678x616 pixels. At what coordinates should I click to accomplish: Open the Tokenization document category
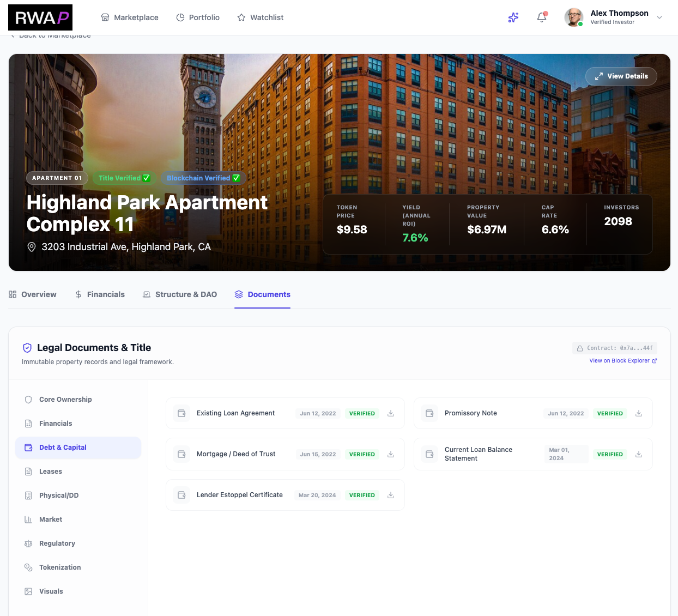click(x=60, y=567)
